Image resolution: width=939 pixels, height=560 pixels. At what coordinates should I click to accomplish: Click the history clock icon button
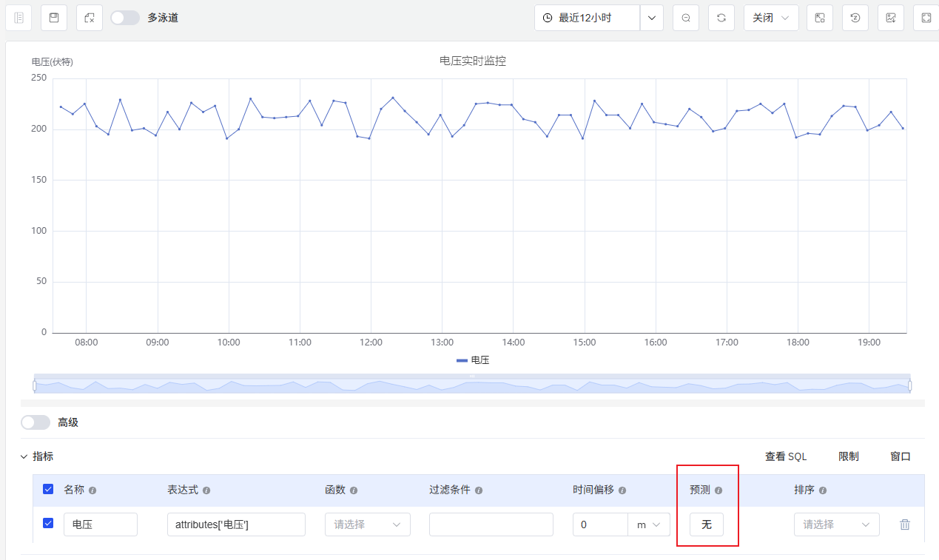click(x=855, y=18)
